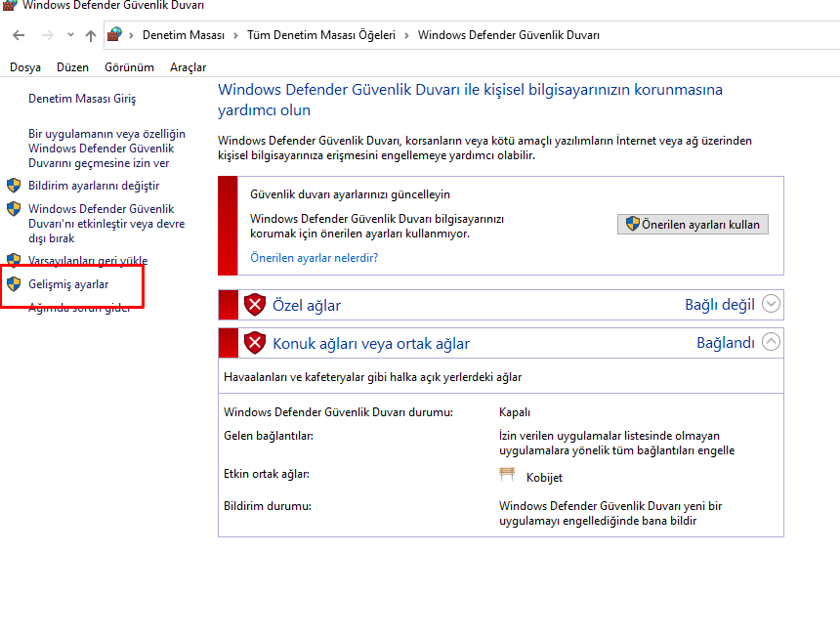The width and height of the screenshot is (840, 639).
Task: Open Gelişmiş ayarlar
Action: coord(68,284)
